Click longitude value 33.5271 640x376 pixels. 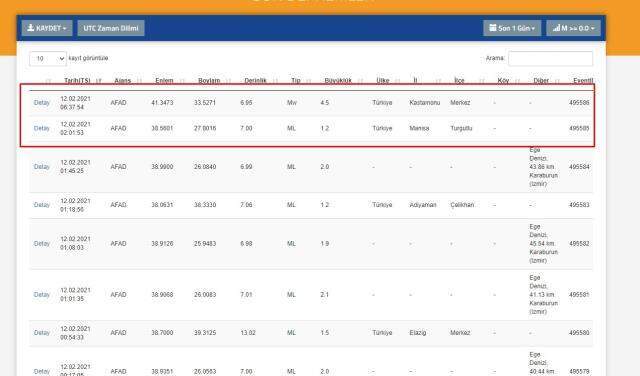pos(205,103)
